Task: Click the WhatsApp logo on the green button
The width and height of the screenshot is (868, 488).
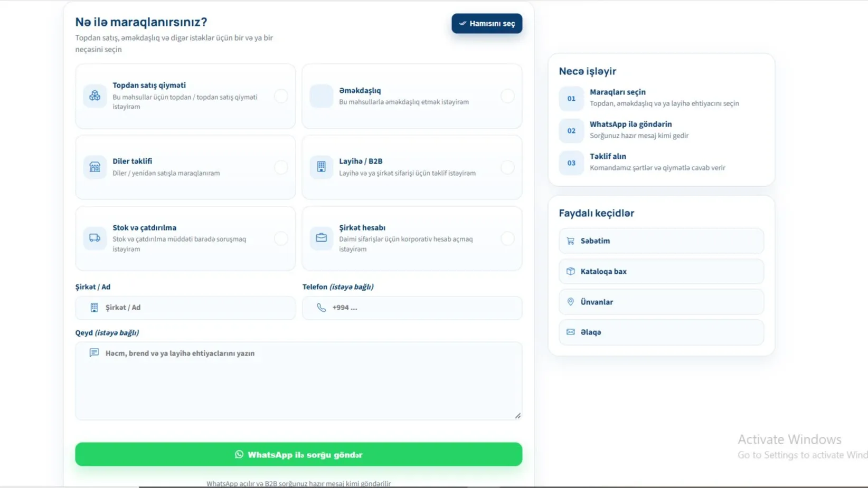Action: pyautogui.click(x=239, y=454)
